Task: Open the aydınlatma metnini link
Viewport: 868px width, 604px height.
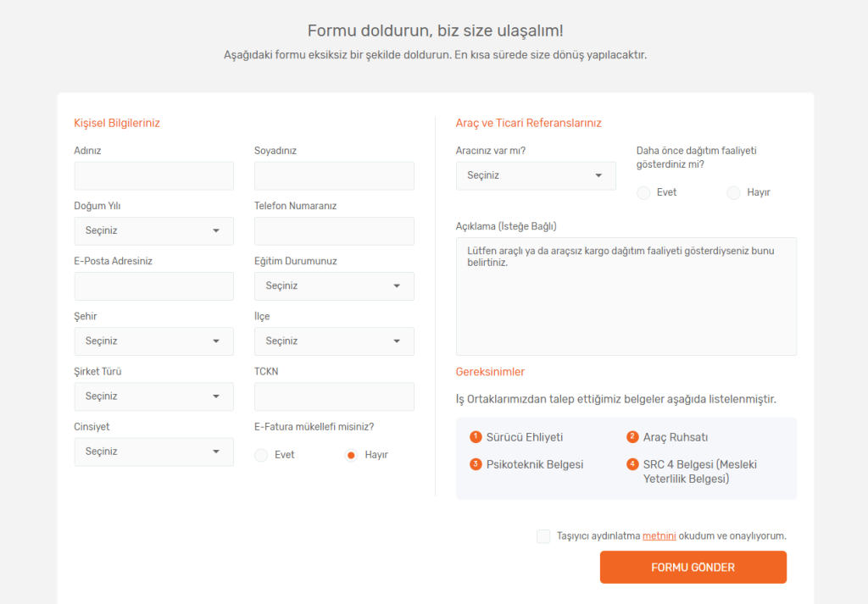Action: pyautogui.click(x=659, y=535)
